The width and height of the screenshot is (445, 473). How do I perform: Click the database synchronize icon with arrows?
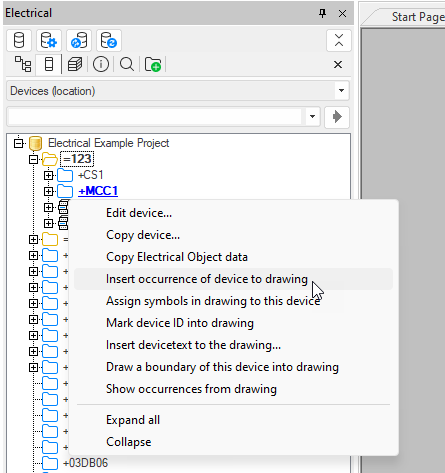coord(79,40)
